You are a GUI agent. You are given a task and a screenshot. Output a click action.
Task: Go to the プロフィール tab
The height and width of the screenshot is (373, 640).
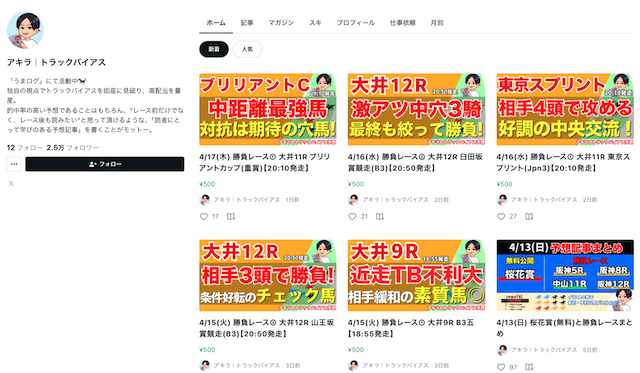[356, 23]
